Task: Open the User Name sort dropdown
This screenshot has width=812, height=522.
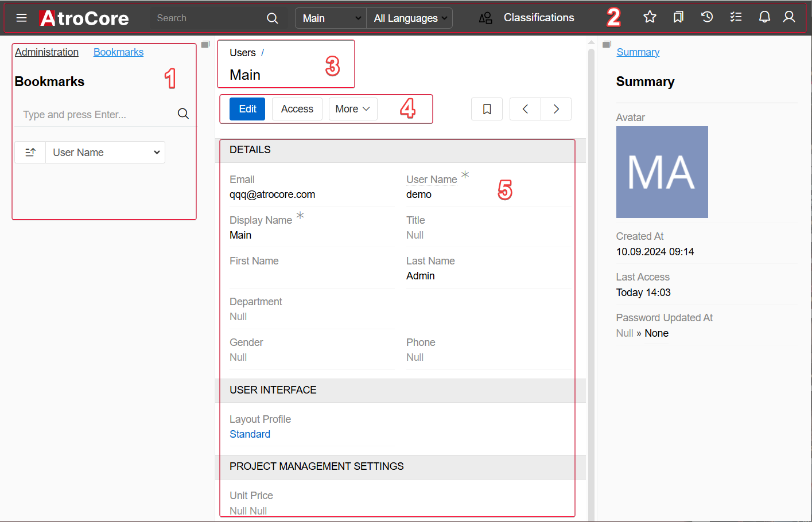Action: [x=106, y=153]
